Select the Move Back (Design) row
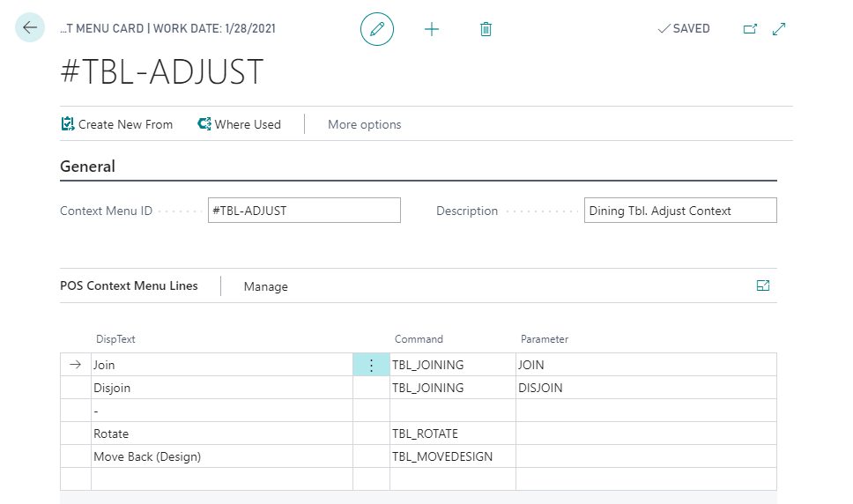This screenshot has height=504, width=853. click(x=220, y=456)
